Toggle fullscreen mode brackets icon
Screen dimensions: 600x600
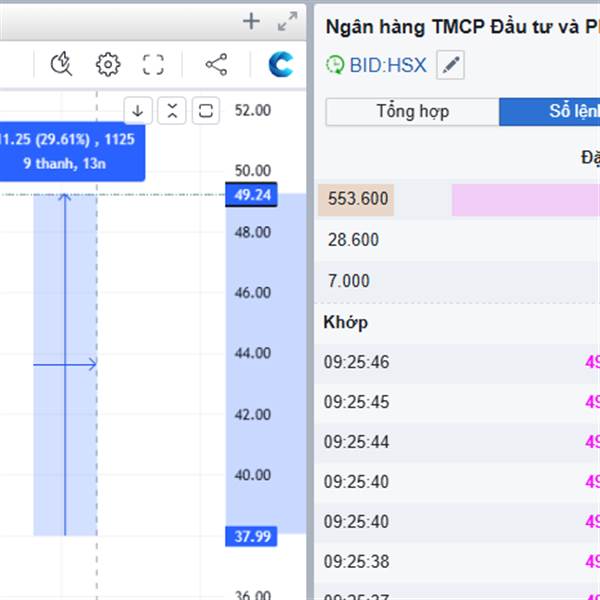click(153, 64)
